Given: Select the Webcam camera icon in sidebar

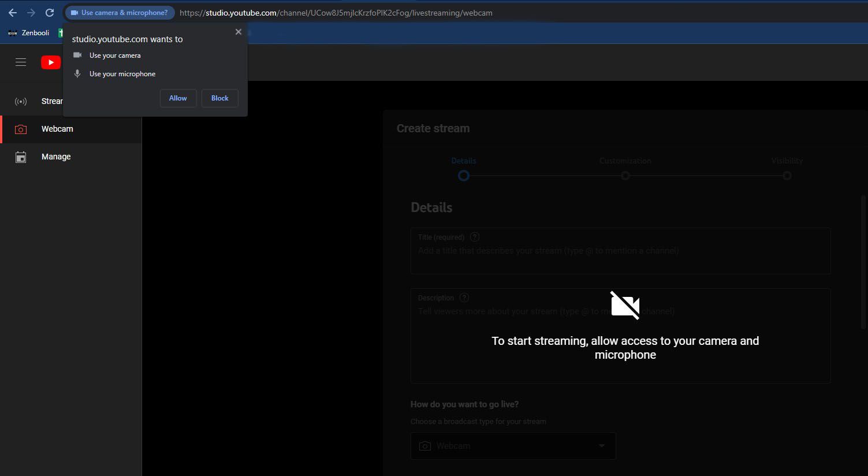Looking at the screenshot, I should (x=21, y=129).
